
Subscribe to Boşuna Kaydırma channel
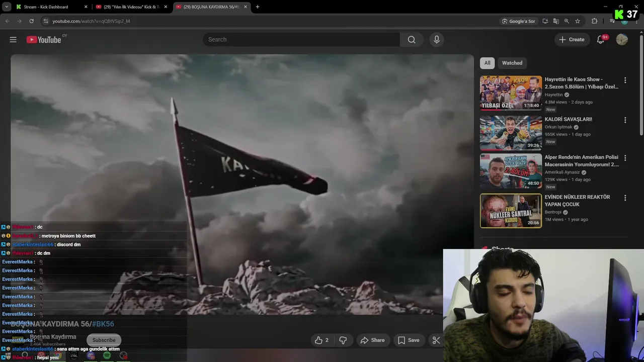tap(104, 340)
